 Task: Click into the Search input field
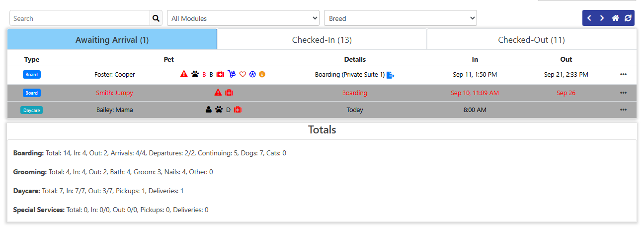coord(80,18)
